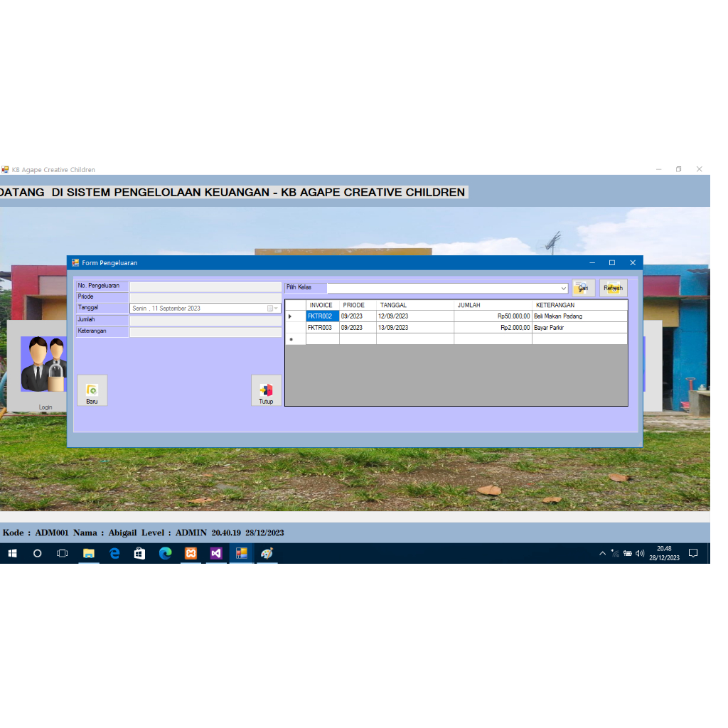Switch to KB Agape app taskbar icon
The height and width of the screenshot is (728, 728).
tap(242, 553)
